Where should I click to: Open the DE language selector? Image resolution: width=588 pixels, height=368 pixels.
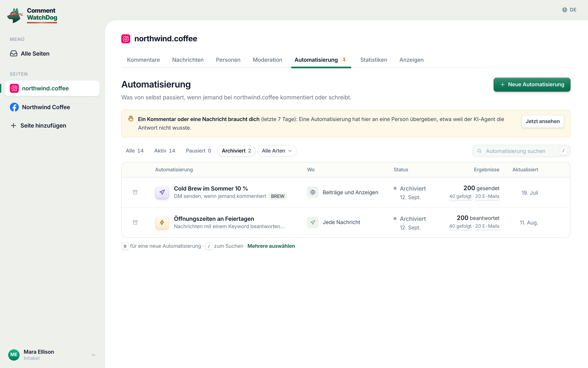(x=569, y=10)
